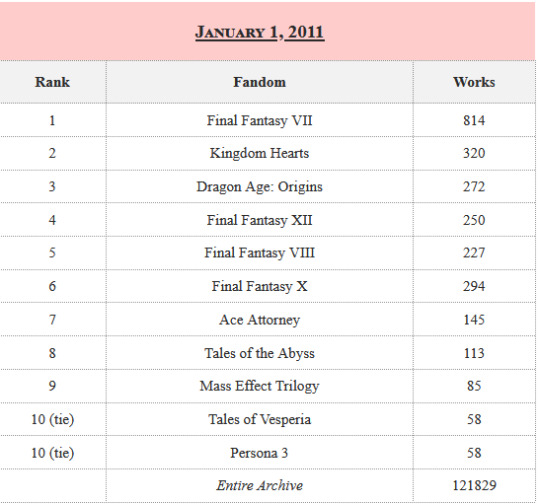Click the 294 works count cell
The image size is (540, 504).
pyautogui.click(x=474, y=286)
